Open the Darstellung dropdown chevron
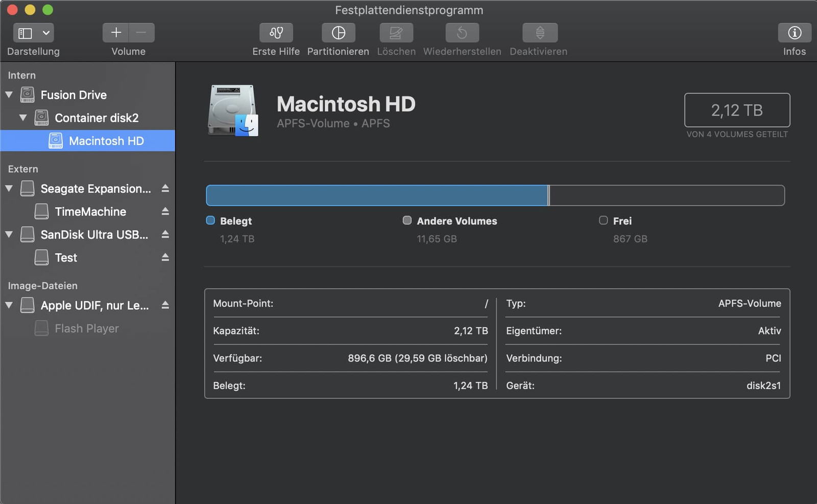 [46, 33]
